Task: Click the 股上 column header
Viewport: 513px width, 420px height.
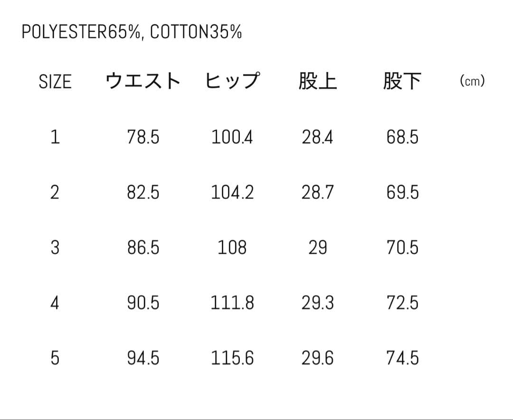Action: coord(317,81)
